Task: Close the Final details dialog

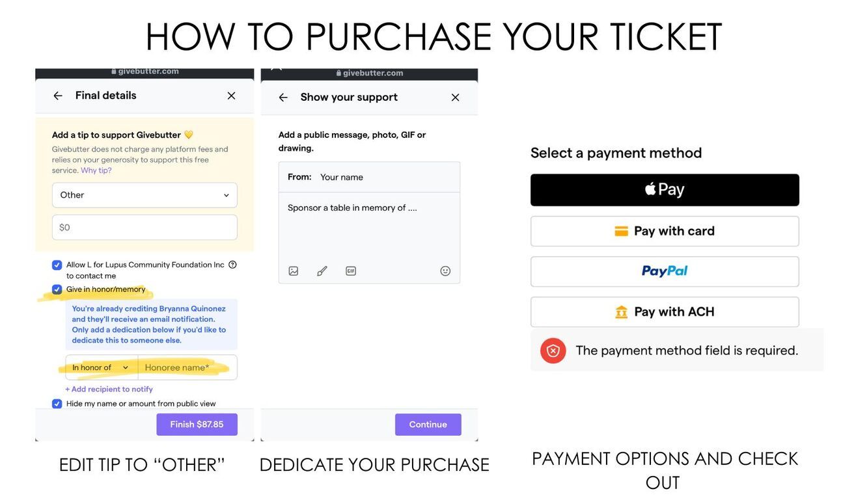Action: point(231,96)
